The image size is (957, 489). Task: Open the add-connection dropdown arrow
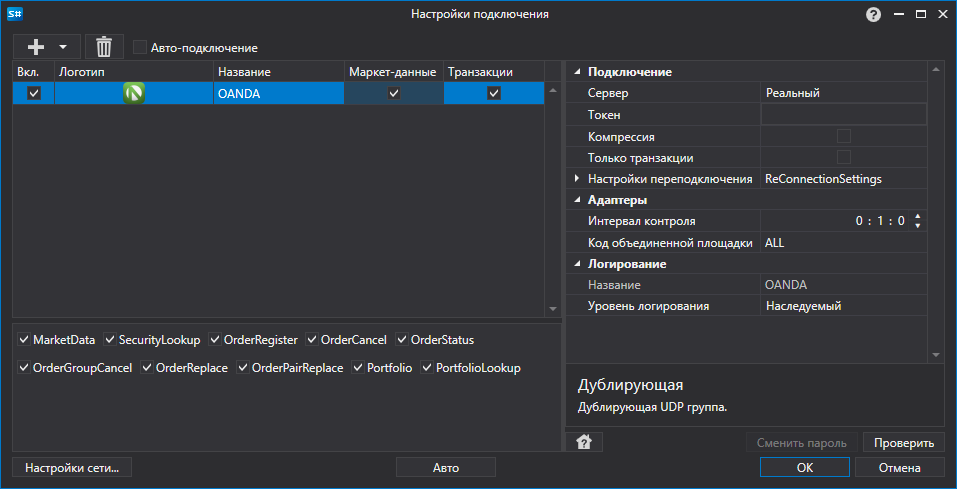(x=62, y=46)
